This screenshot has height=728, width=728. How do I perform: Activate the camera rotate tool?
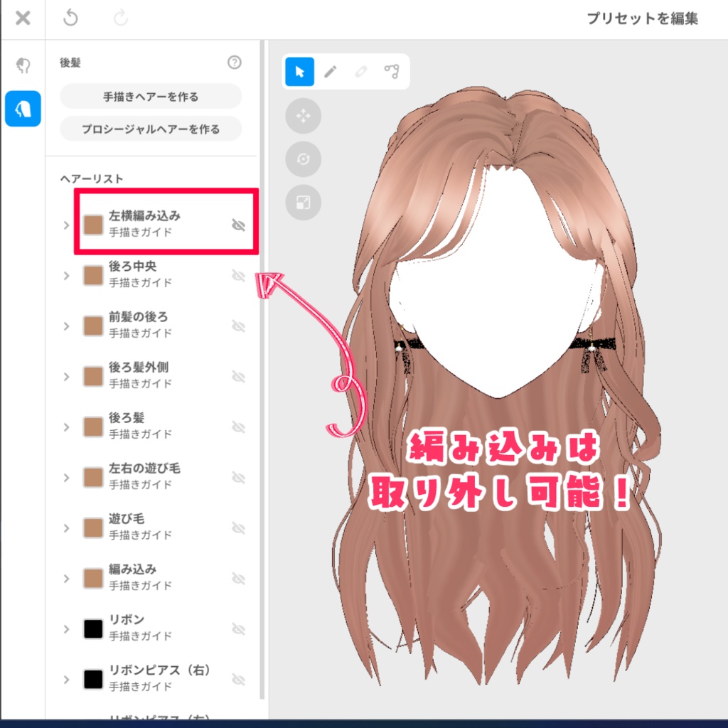pos(304,159)
